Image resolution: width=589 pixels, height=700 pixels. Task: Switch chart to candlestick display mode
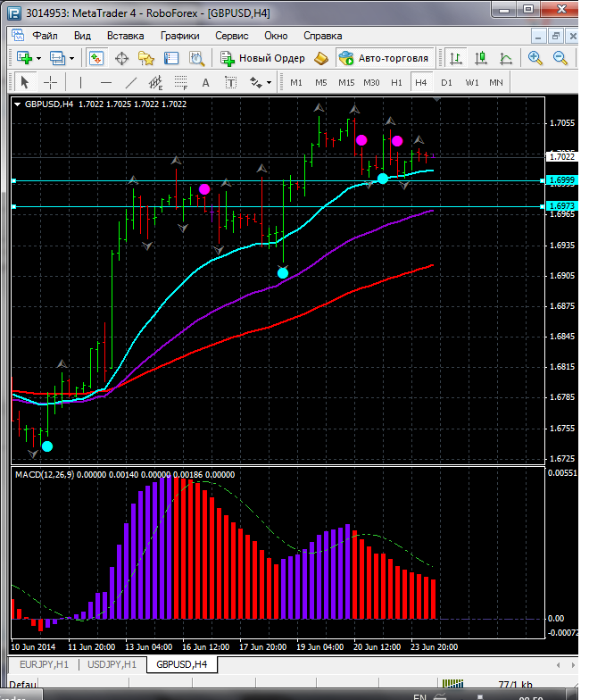[481, 58]
